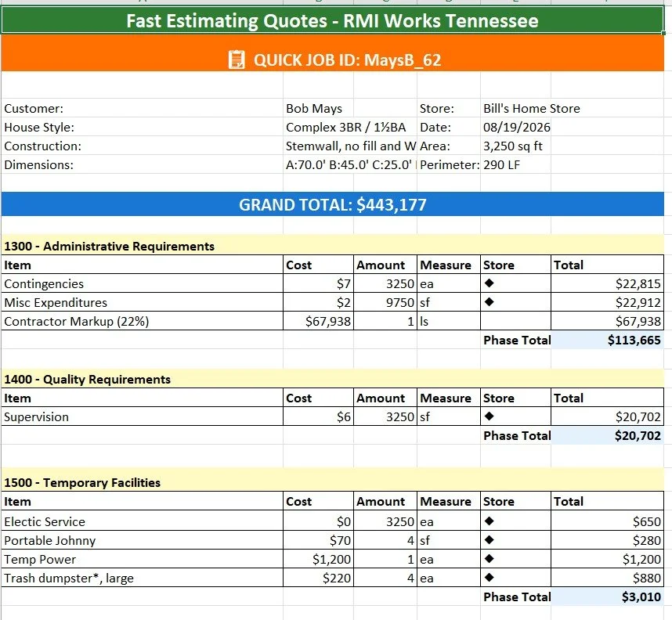Click the 1500 - Temporary Facilities header
The width and height of the screenshot is (672, 620).
coord(82,482)
